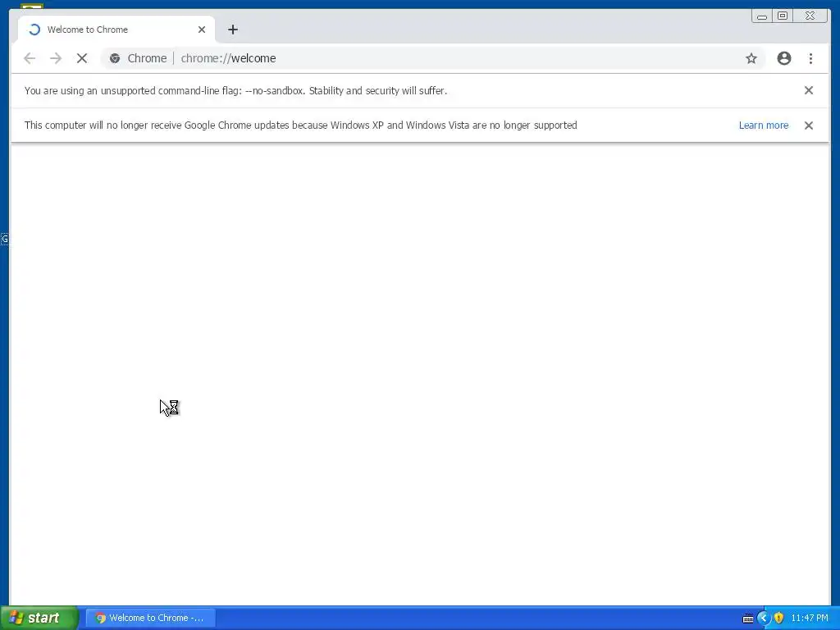Viewport: 840px width, 630px height.
Task: Go forward with the arrow button
Action: [x=56, y=58]
